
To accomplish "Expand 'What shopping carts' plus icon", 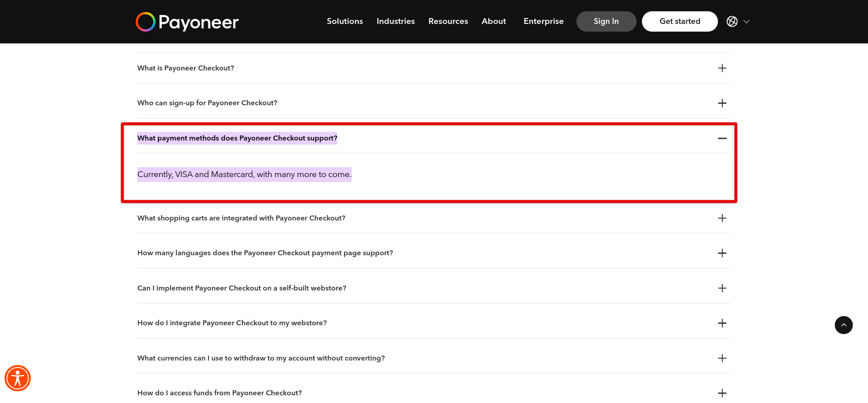I will pyautogui.click(x=722, y=218).
